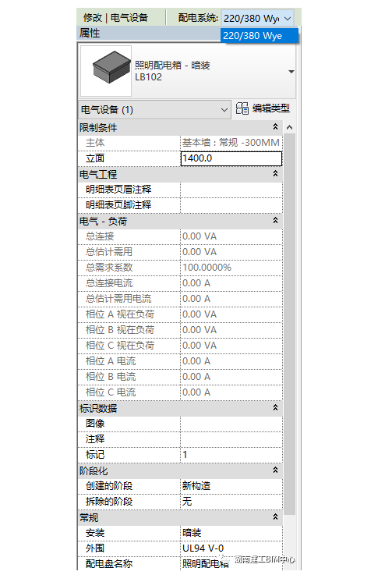Viewport: 392px width, 575px height.
Task: Click the 注释 value field
Action: 231,439
